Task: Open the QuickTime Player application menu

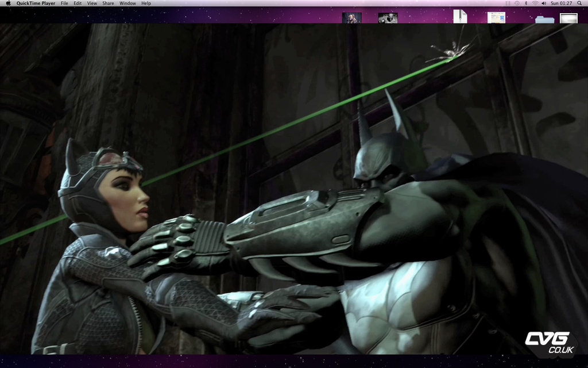Action: tap(36, 3)
